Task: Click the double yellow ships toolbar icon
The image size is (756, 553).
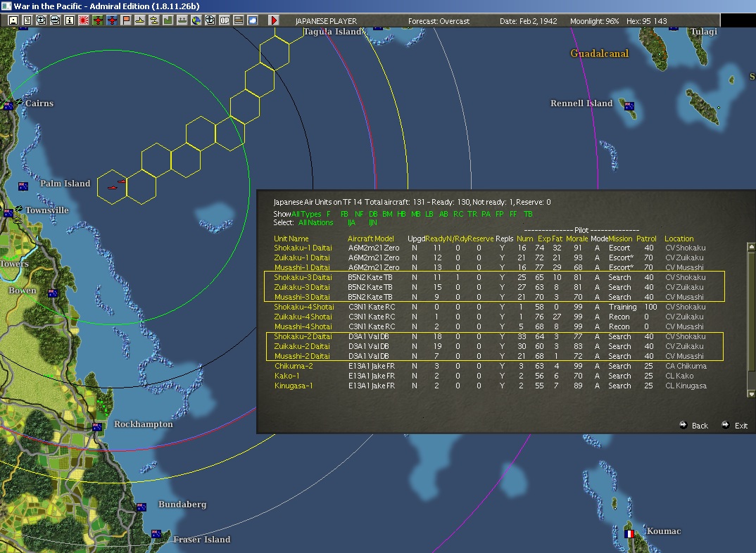Action: coord(153,20)
